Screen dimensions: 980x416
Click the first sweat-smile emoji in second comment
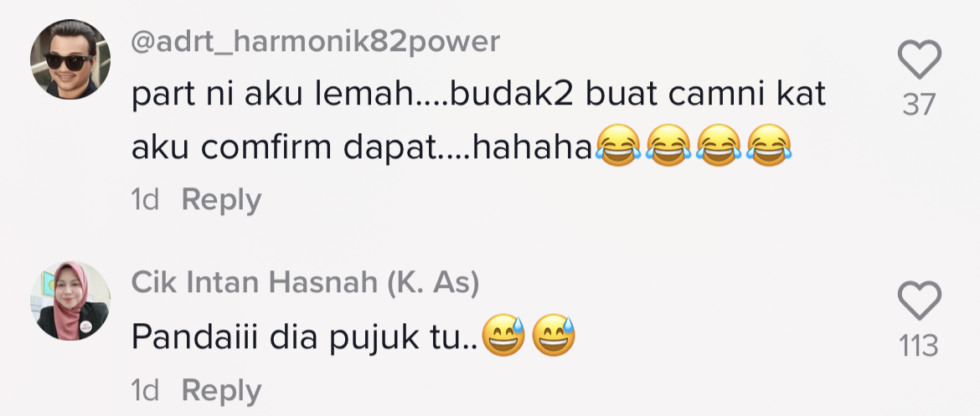pos(503,336)
